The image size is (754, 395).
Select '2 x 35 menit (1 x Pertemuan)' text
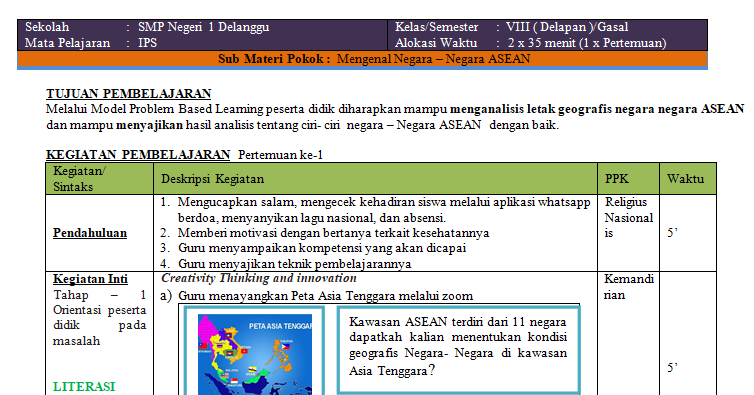[x=587, y=43]
